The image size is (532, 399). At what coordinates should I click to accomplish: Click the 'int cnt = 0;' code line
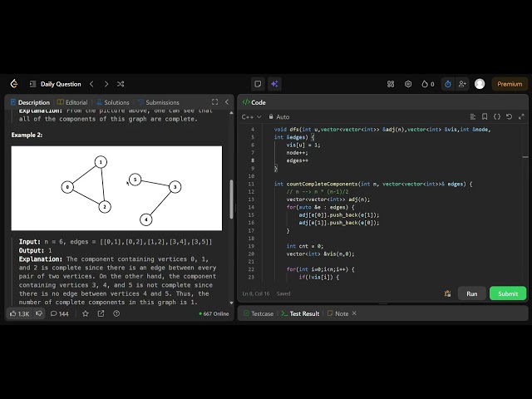click(305, 246)
